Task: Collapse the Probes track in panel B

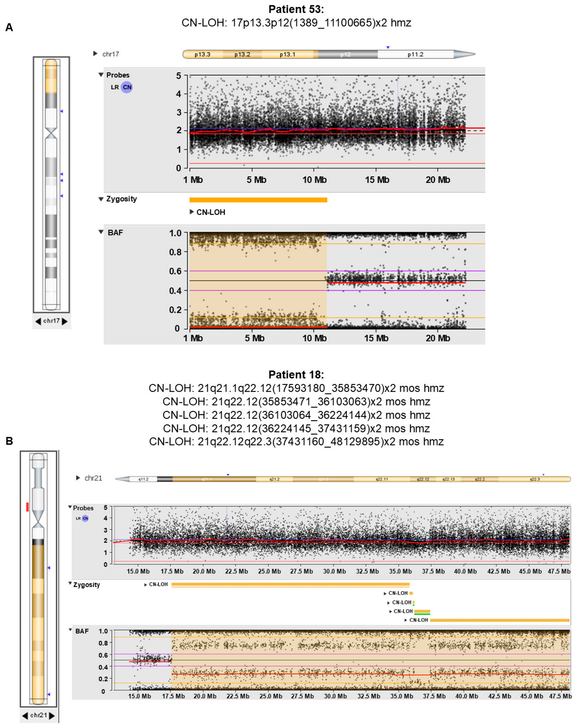Action: (x=70, y=507)
